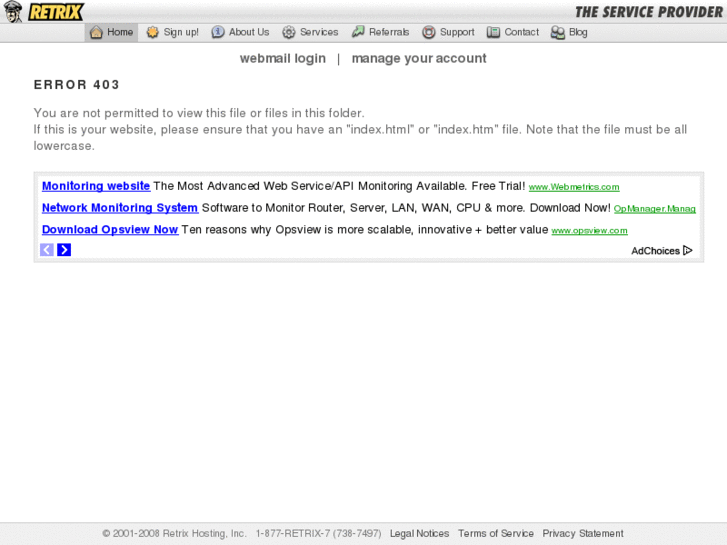Click the people icon beside Blog
This screenshot has height=545, width=727.
(x=558, y=32)
